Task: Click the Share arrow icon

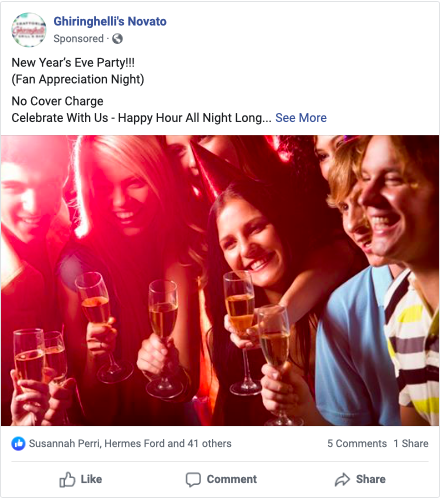Action: [342, 480]
